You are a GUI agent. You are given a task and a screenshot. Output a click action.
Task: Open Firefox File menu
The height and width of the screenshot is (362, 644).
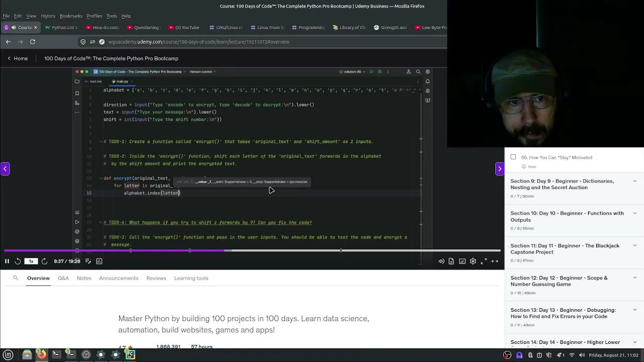pos(6,16)
